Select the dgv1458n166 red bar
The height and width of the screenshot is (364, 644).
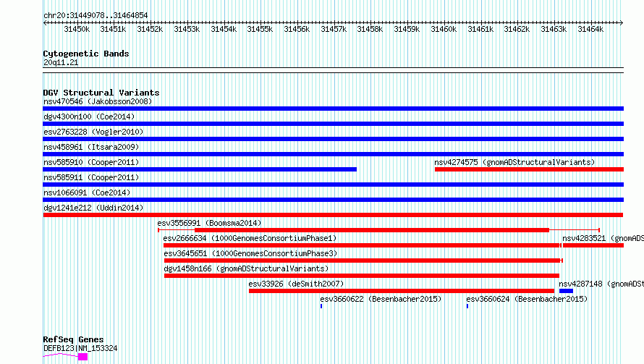pyautogui.click(x=361, y=276)
